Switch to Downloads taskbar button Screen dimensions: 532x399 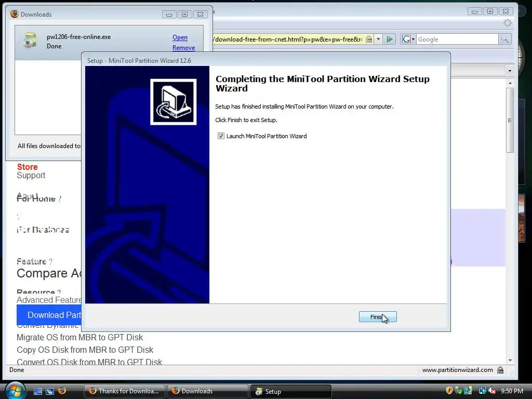click(207, 391)
